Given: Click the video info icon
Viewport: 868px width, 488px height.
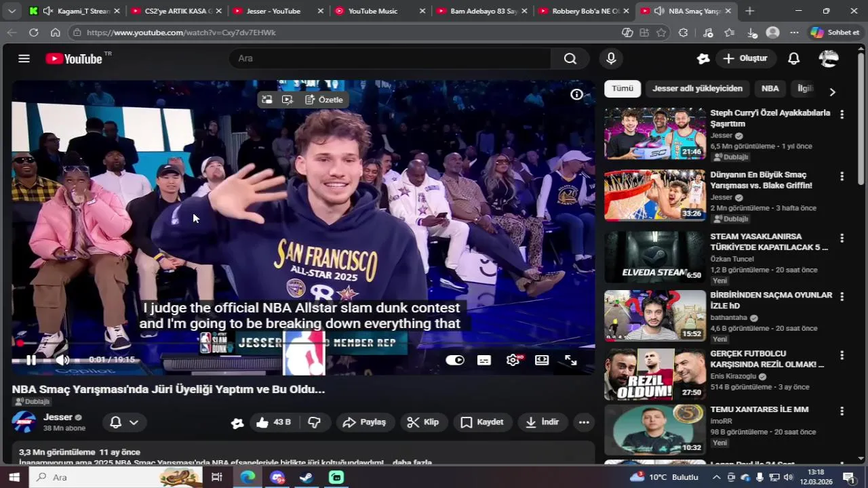Looking at the screenshot, I should click(576, 95).
